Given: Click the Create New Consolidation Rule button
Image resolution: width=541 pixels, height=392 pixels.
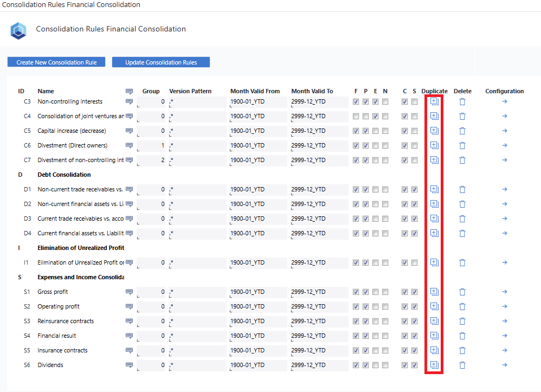Looking at the screenshot, I should click(x=56, y=62).
